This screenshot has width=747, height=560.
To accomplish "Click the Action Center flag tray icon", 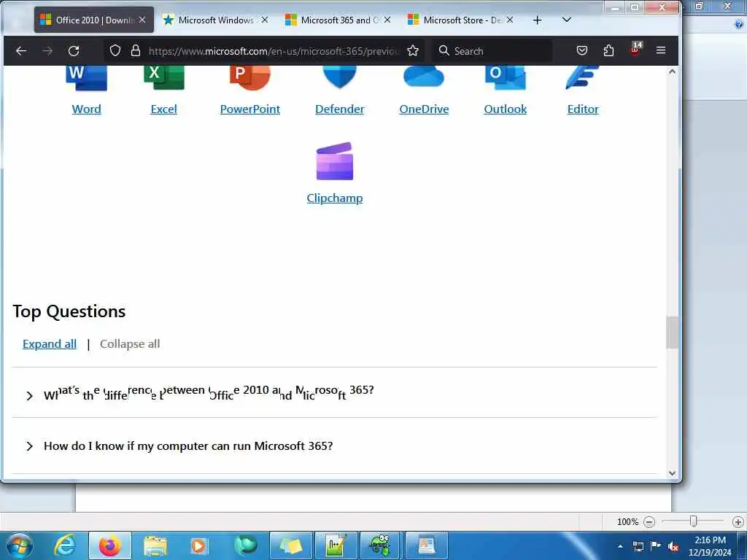I will tap(656, 545).
